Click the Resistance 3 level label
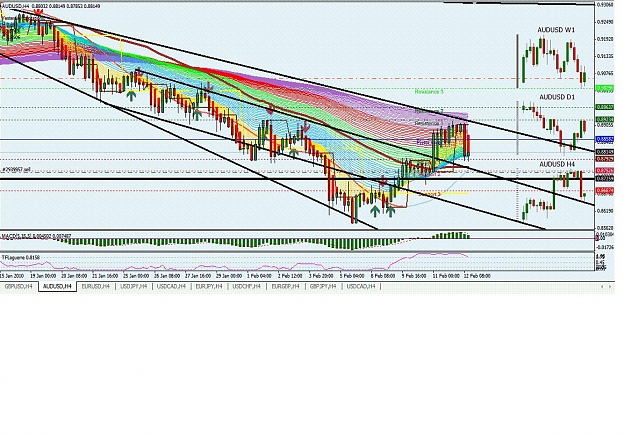 point(429,92)
